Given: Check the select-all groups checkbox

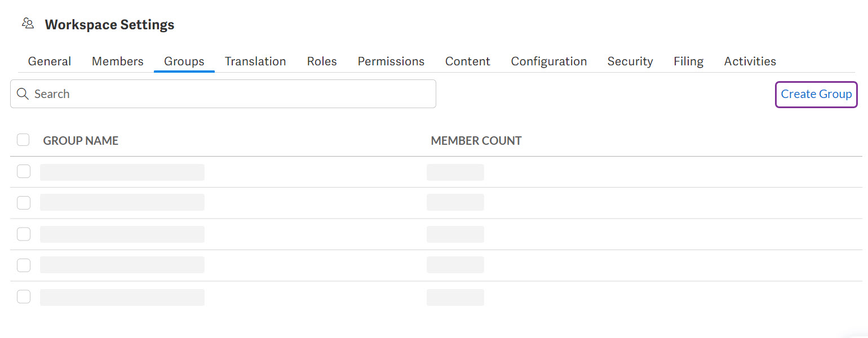Looking at the screenshot, I should (x=23, y=139).
